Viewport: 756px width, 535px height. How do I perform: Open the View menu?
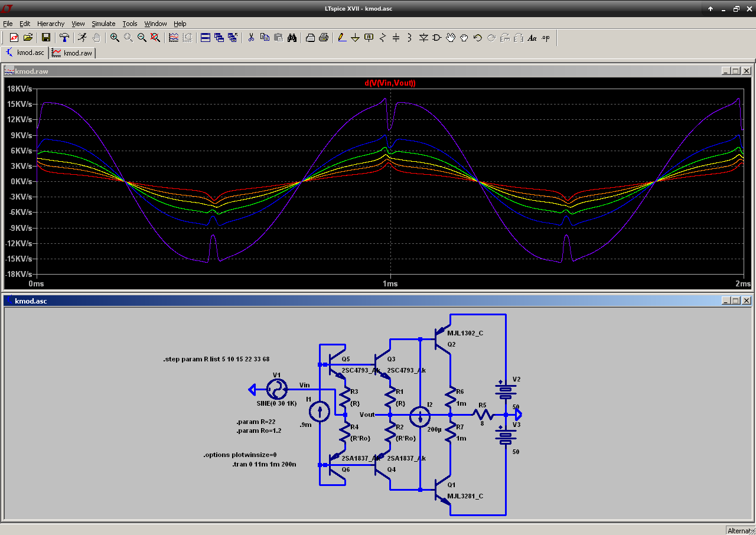pyautogui.click(x=79, y=24)
